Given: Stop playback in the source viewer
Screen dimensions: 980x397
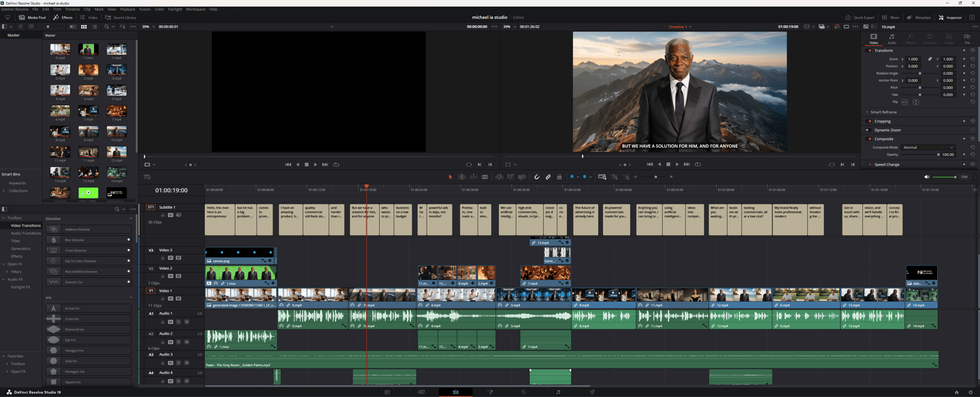Looking at the screenshot, I should 306,165.
